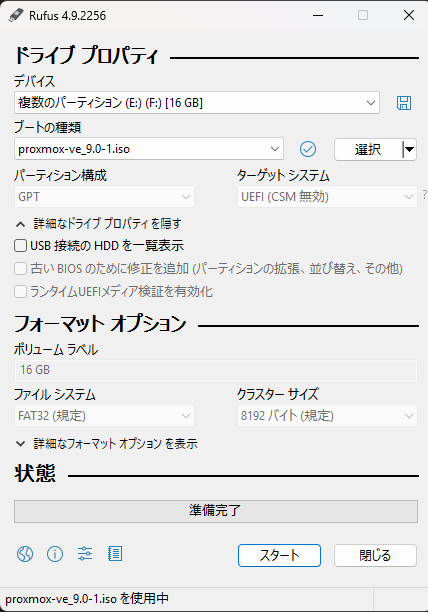Open the デバイス drive dropdown

click(197, 103)
